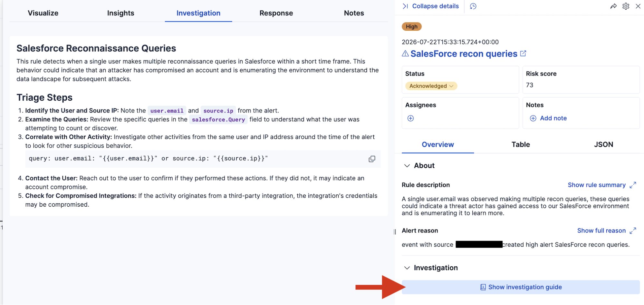Click the collapse details arrow icon
Screen dimensions: 644x305
pyautogui.click(x=405, y=6)
